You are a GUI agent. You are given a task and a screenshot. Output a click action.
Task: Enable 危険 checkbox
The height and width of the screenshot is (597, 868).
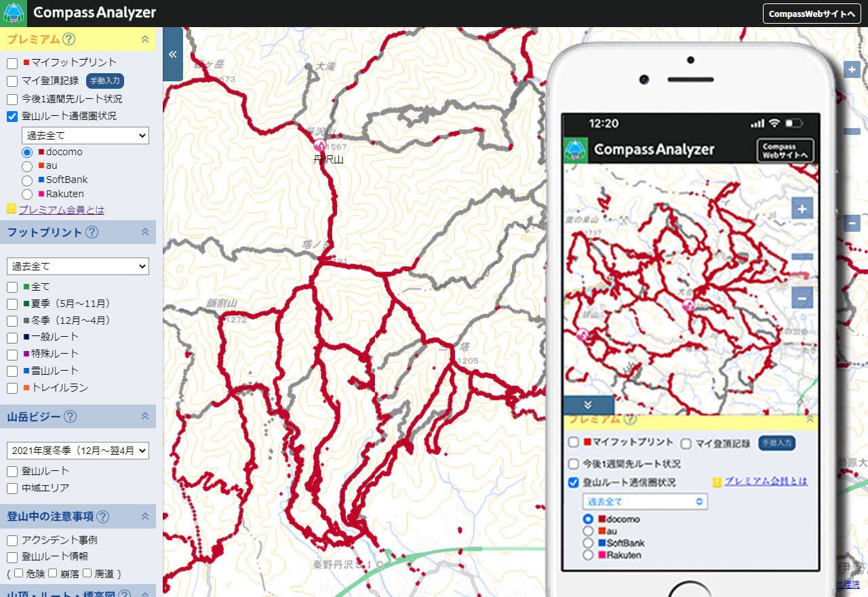pyautogui.click(x=18, y=573)
